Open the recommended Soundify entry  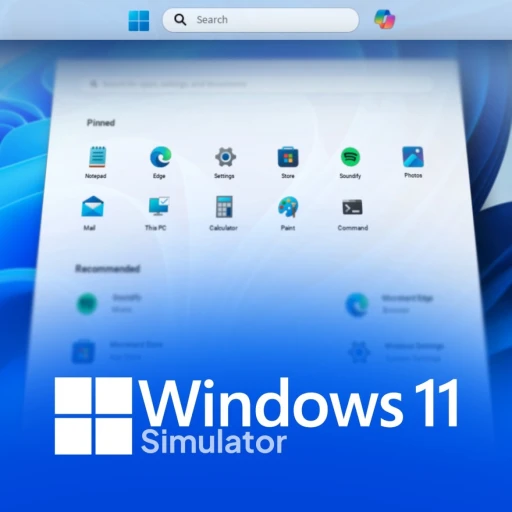click(110, 303)
